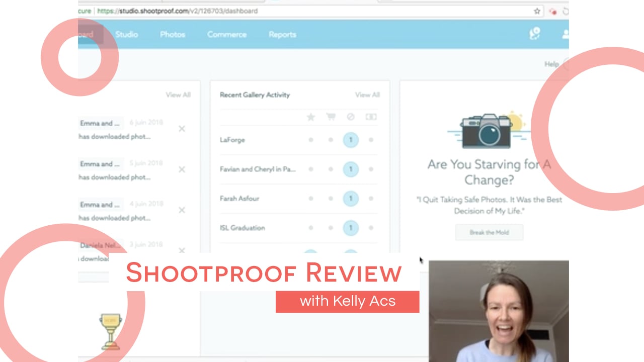Screen dimensions: 644x362
Task: Click the notifications icon in header
Action: tap(534, 34)
